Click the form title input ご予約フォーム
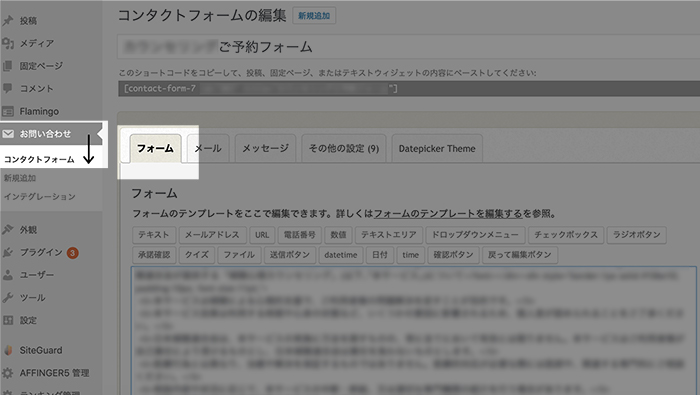The width and height of the screenshot is (700, 395). coord(408,46)
